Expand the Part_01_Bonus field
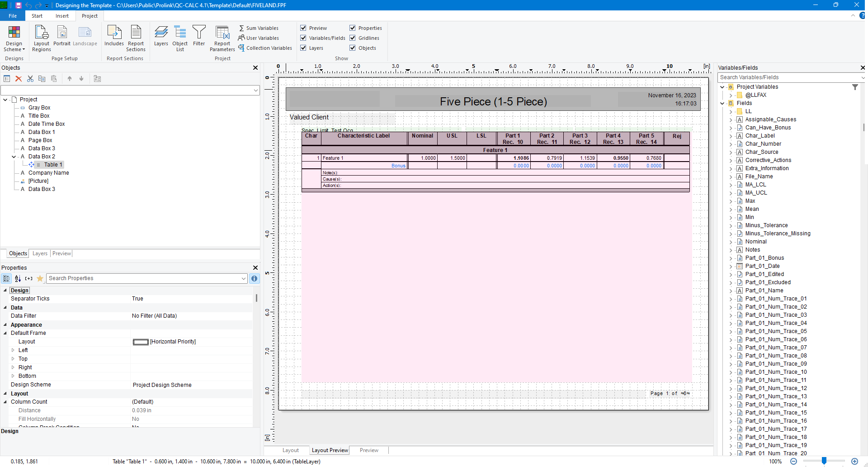868x467 pixels. tap(731, 258)
